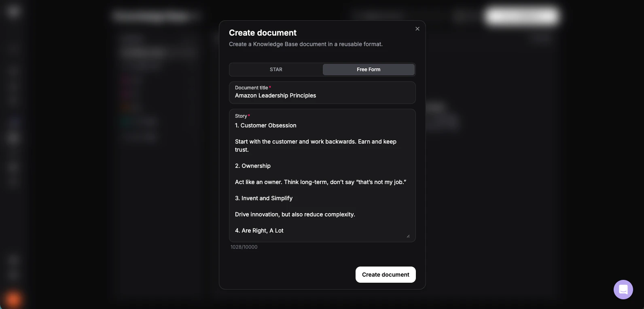This screenshot has height=309, width=644.
Task: Close the Create document dialog
Action: (417, 29)
